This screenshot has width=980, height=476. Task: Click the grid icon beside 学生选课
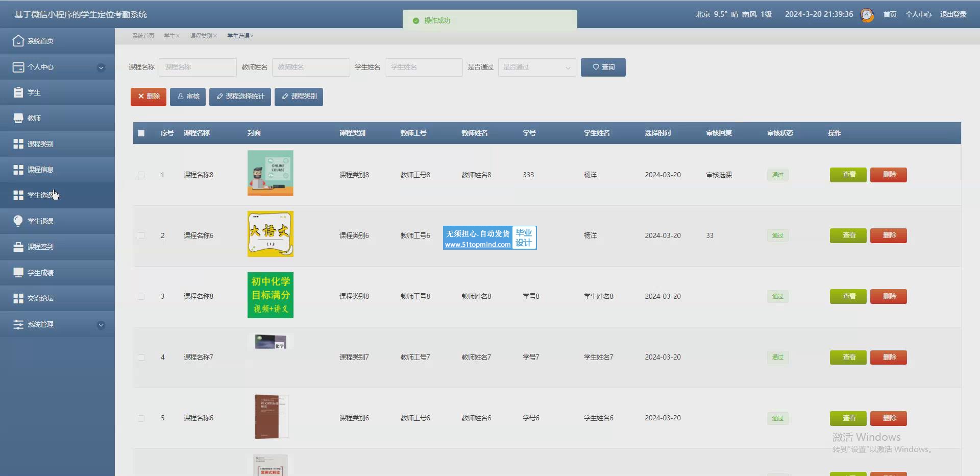click(x=18, y=195)
